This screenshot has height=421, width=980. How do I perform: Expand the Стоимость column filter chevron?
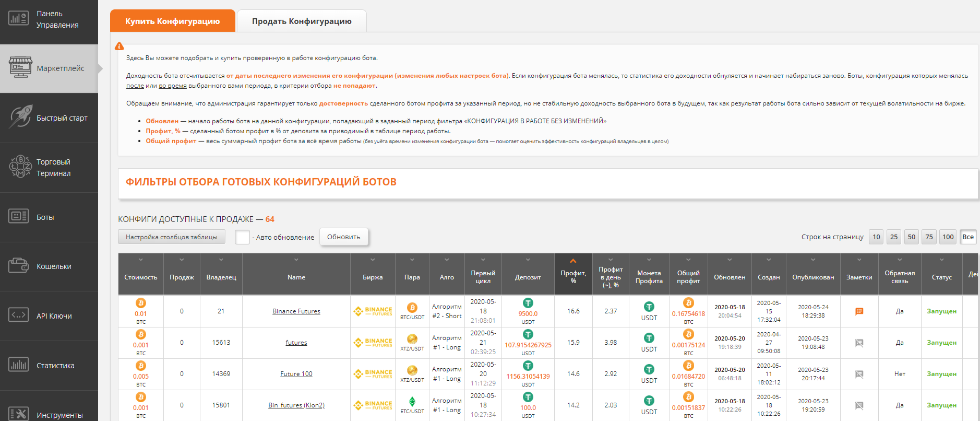140,260
